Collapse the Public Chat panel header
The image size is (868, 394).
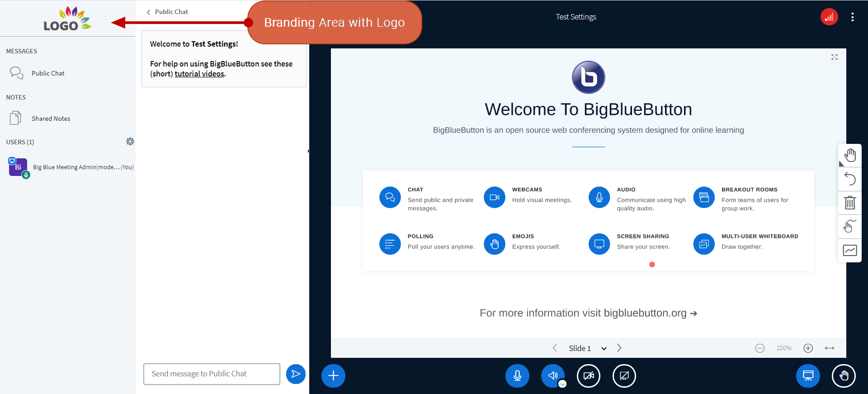point(167,12)
